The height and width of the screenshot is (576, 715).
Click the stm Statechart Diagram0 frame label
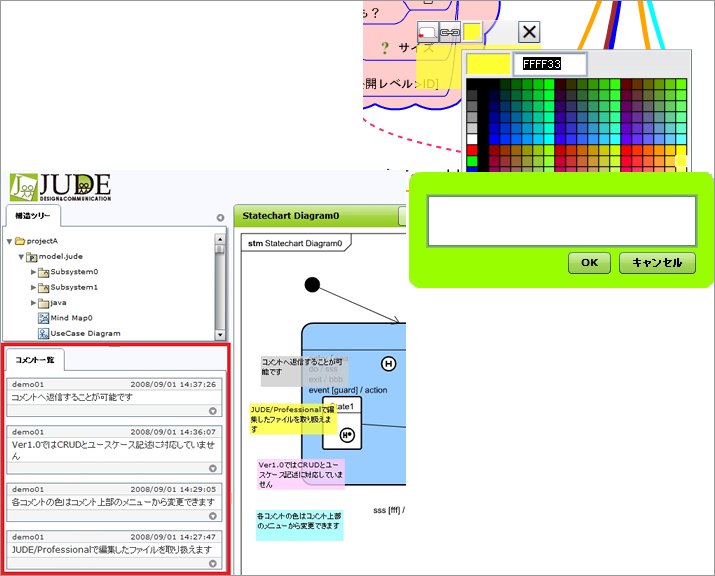(295, 244)
